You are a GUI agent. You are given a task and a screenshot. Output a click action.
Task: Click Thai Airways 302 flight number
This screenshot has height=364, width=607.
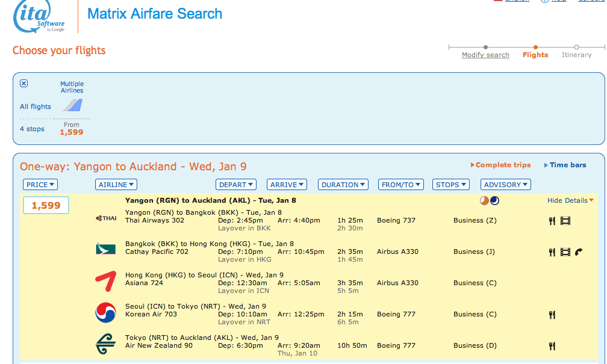[x=155, y=220]
